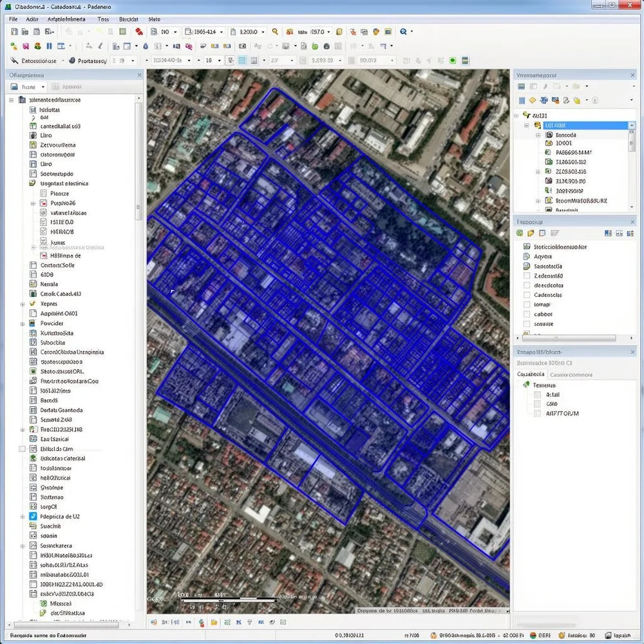Click the green square icon in top toolbar
Image resolution: width=644 pixels, height=644 pixels.
pos(122,32)
